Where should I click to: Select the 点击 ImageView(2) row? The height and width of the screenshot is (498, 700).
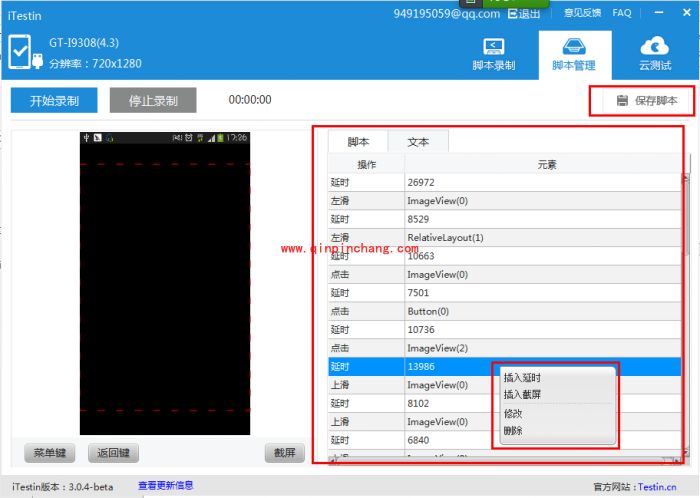click(504, 348)
